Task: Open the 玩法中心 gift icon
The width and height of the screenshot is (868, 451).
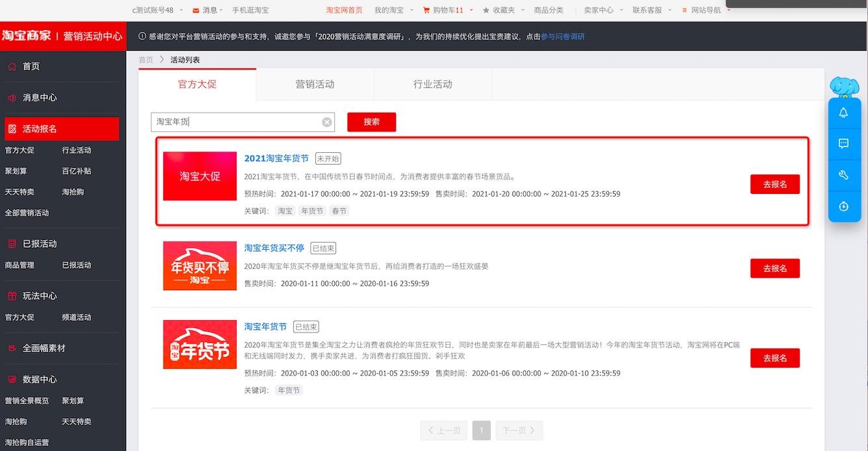Action: pos(12,296)
